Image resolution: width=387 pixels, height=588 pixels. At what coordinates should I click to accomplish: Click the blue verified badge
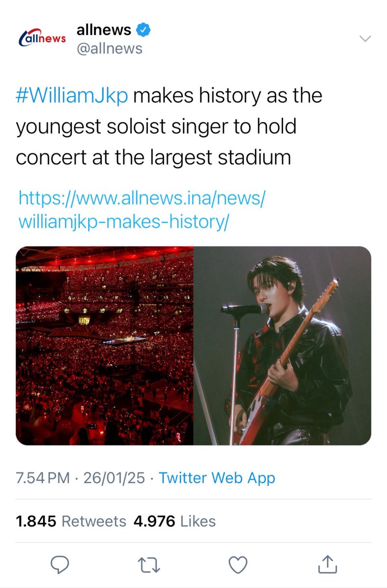143,30
